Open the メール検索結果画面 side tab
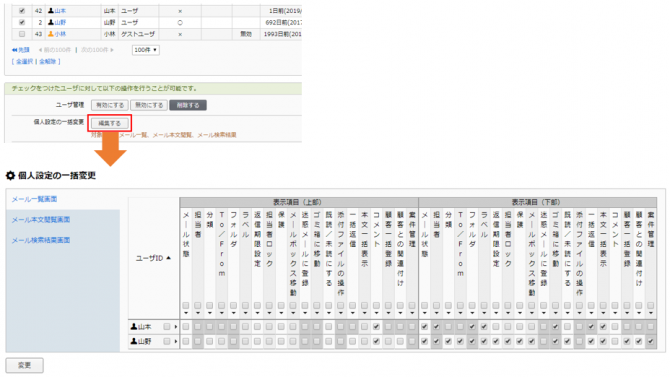The image size is (670, 377). pos(41,240)
